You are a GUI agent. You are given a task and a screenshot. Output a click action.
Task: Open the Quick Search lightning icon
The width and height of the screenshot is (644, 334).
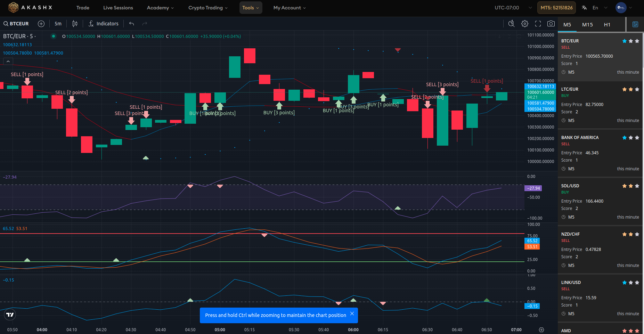(x=511, y=24)
